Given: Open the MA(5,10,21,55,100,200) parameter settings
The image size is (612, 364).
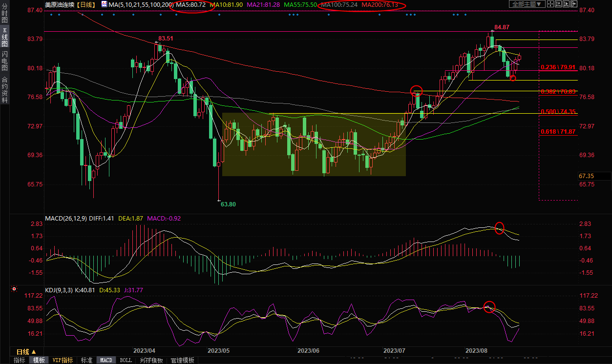Looking at the screenshot, I should [x=140, y=4].
